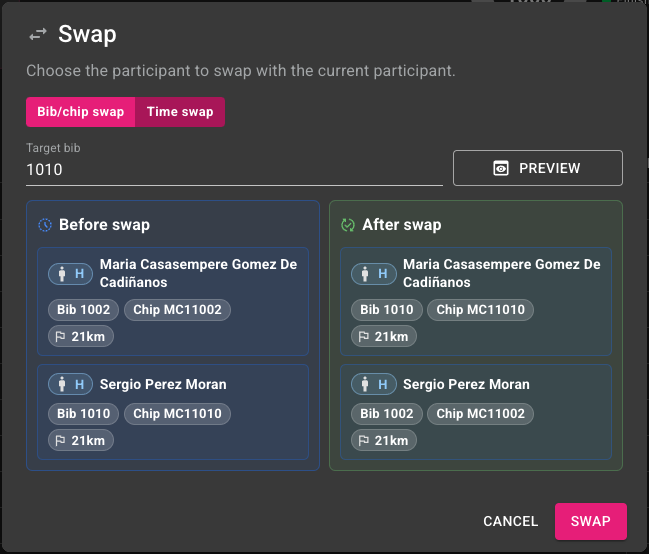Click the swap arrows icon beside the title
This screenshot has height=554, width=649.
[x=38, y=34]
